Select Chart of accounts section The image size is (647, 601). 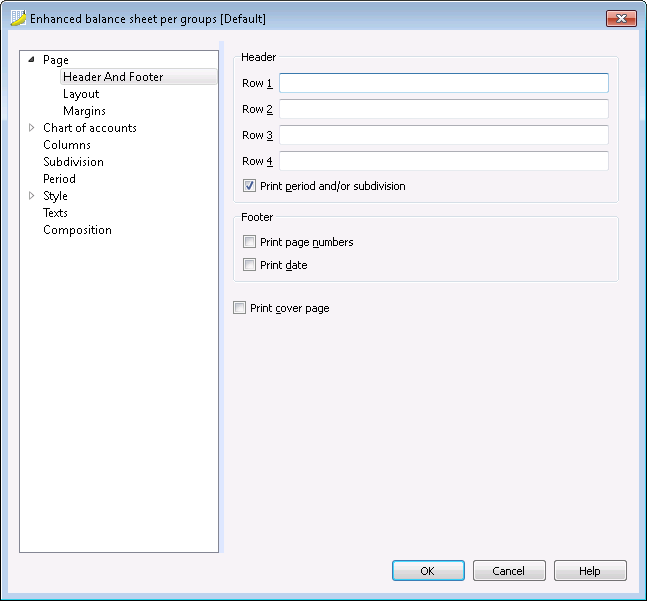[90, 128]
